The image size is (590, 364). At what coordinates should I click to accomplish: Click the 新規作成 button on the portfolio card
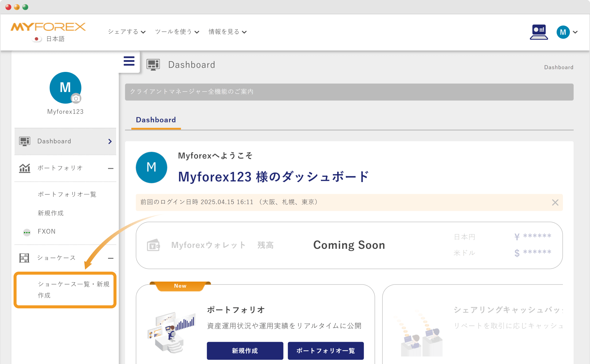point(245,351)
